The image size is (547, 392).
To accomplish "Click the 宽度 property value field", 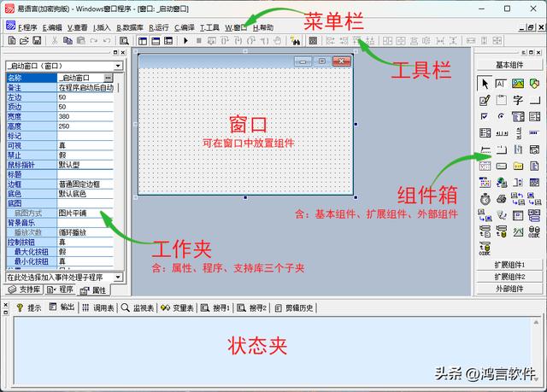I will 85,116.
